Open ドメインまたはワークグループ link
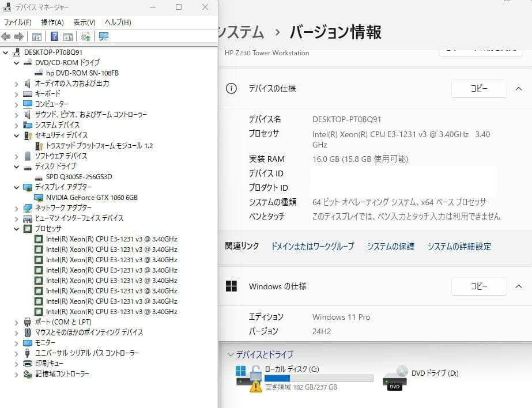Screen dimensions: 532x408 point(312,246)
